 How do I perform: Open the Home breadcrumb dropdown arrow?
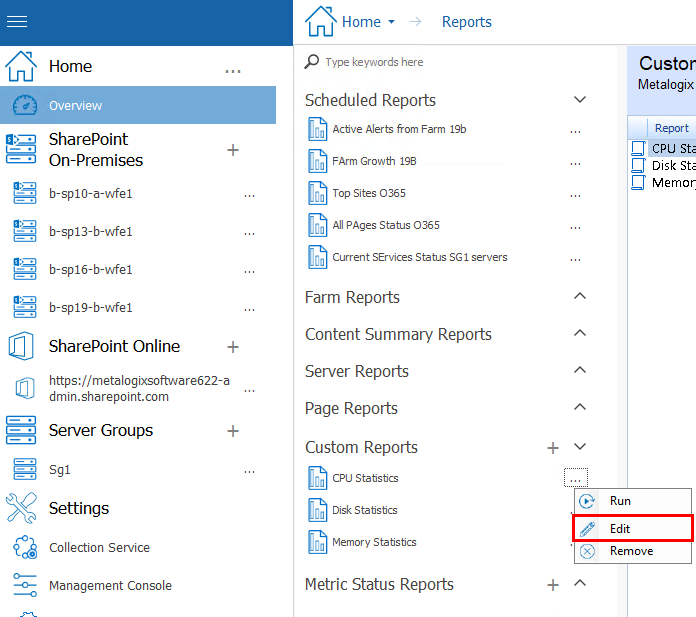click(392, 22)
